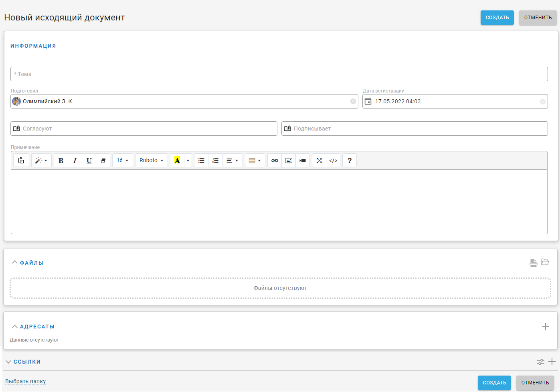Image resolution: width=560 pixels, height=392 pixels.
Task: Apply the yellow highlight text color
Action: click(x=177, y=161)
